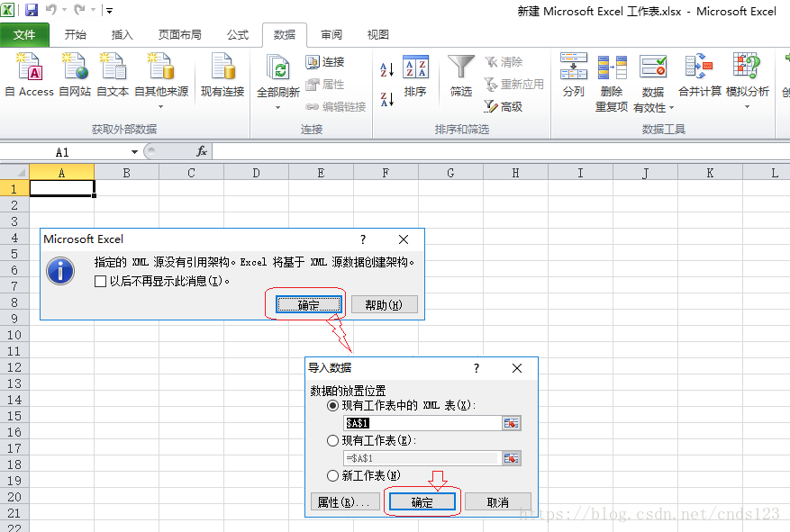Screen dimensions: 790x532
Task: Select New worksheet (新工作表) radio
Action: click(332, 475)
